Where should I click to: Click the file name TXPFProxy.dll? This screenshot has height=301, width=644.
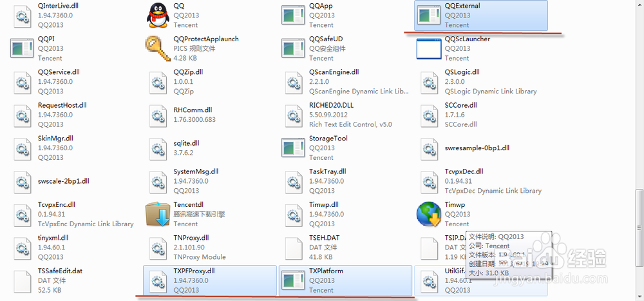(194, 271)
